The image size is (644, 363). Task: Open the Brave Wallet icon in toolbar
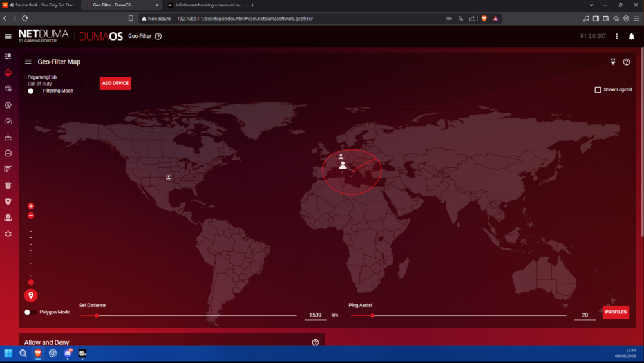tap(606, 19)
